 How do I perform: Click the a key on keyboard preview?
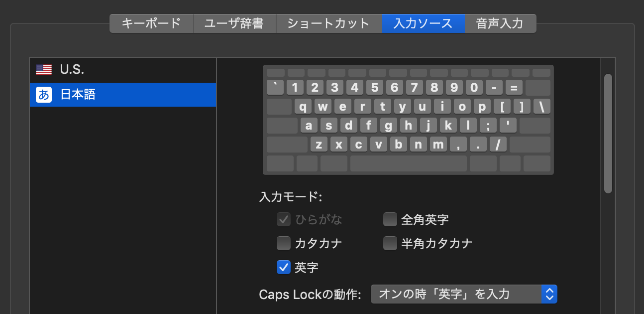point(309,125)
